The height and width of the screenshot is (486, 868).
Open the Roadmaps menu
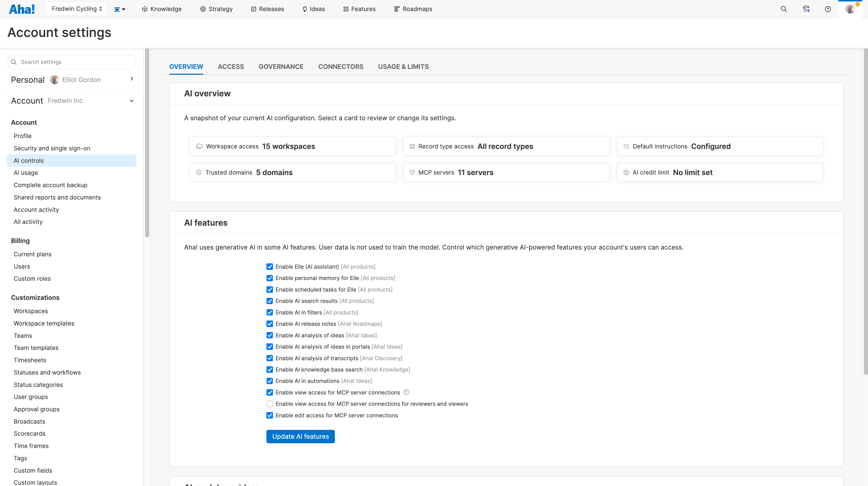coord(413,9)
